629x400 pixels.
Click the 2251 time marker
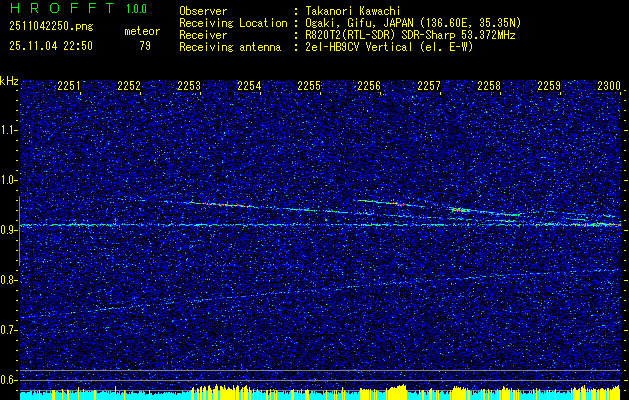[69, 85]
